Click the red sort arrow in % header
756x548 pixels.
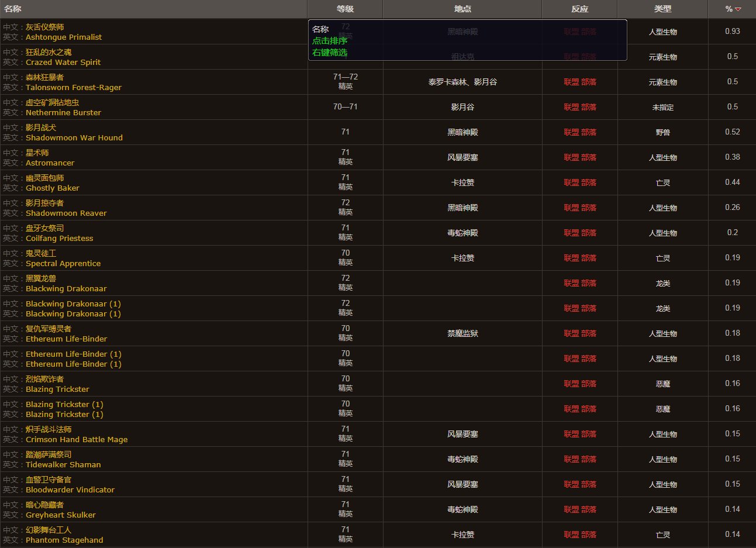pyautogui.click(x=738, y=9)
